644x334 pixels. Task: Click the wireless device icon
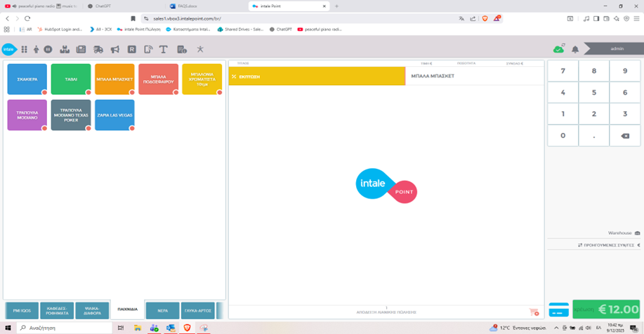[148, 49]
